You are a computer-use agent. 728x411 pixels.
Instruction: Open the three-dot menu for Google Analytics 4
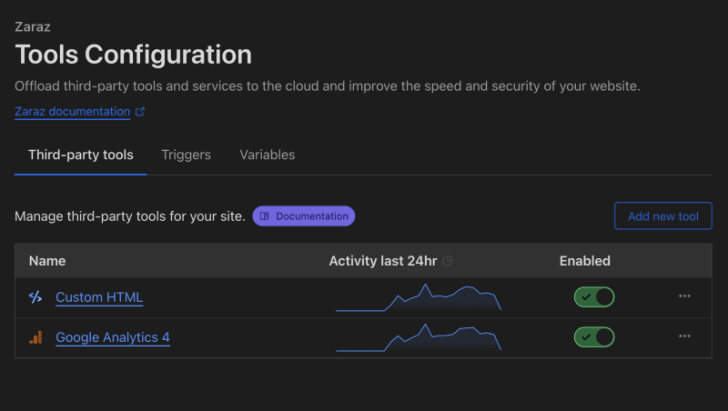[x=684, y=336]
